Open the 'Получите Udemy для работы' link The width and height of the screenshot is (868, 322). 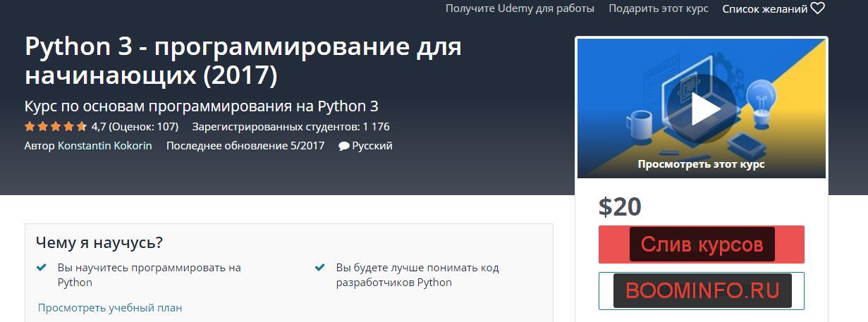pos(520,8)
